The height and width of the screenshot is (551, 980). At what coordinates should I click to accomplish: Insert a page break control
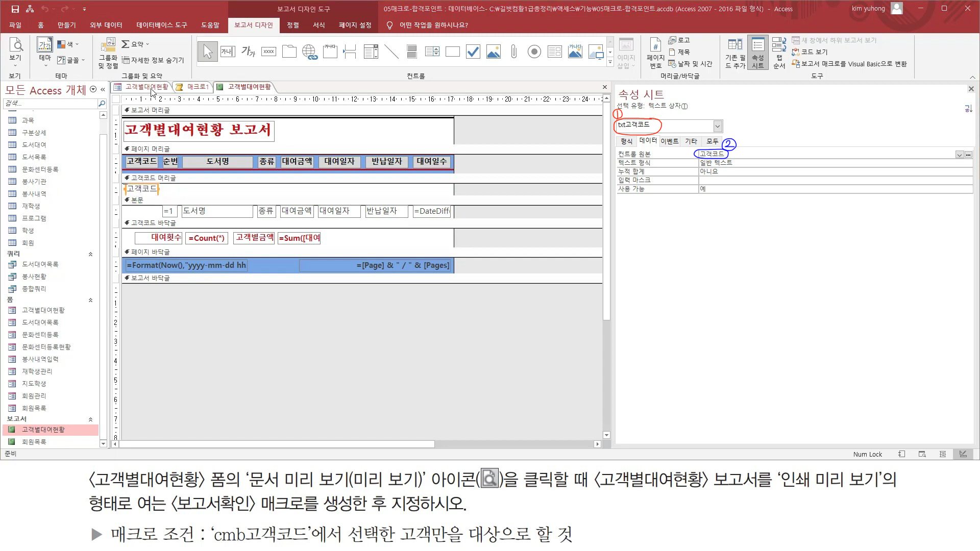tap(350, 52)
